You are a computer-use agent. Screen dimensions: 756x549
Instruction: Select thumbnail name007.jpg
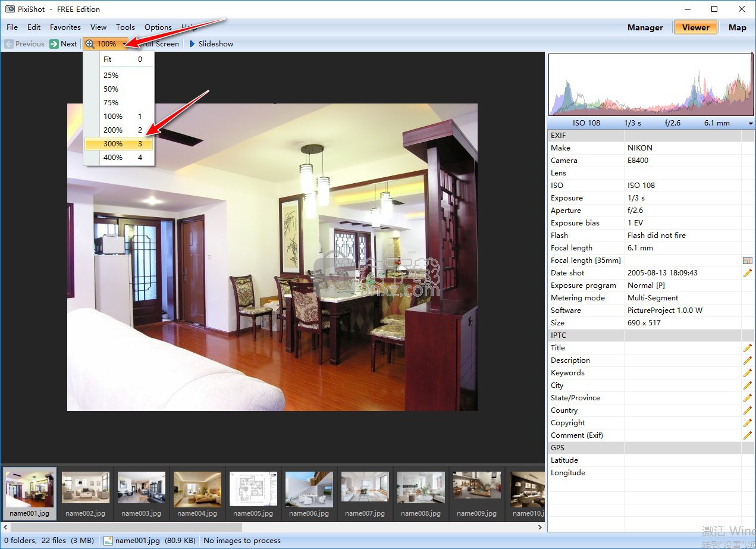tap(365, 494)
